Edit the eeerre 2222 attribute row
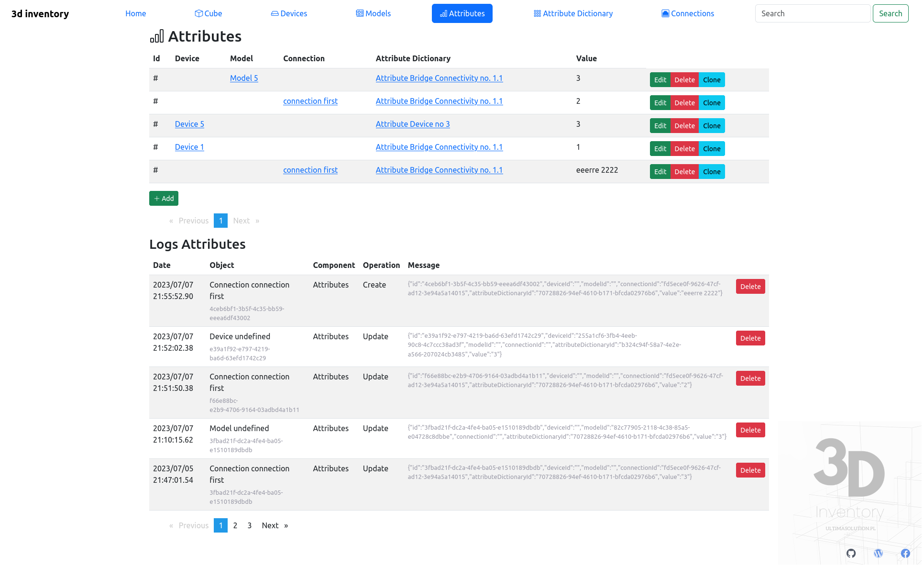The width and height of the screenshot is (924, 567). pos(660,172)
